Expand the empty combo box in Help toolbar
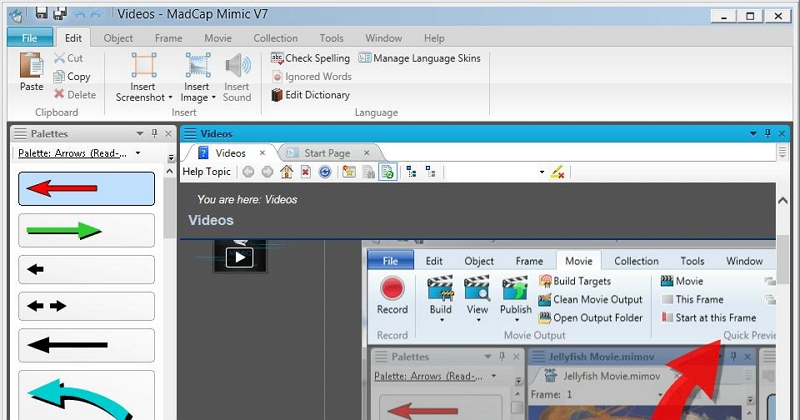The height and width of the screenshot is (420, 800). coord(542,172)
